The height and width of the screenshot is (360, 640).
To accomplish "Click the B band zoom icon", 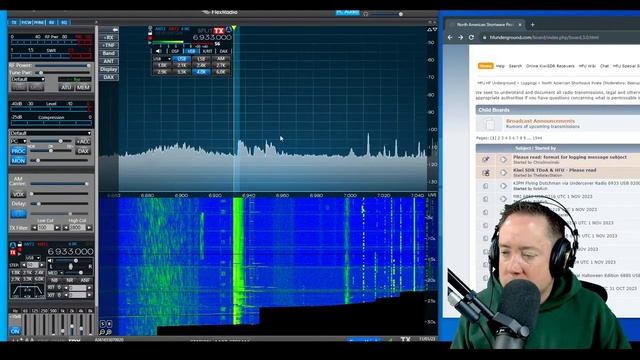I will pos(109,324).
